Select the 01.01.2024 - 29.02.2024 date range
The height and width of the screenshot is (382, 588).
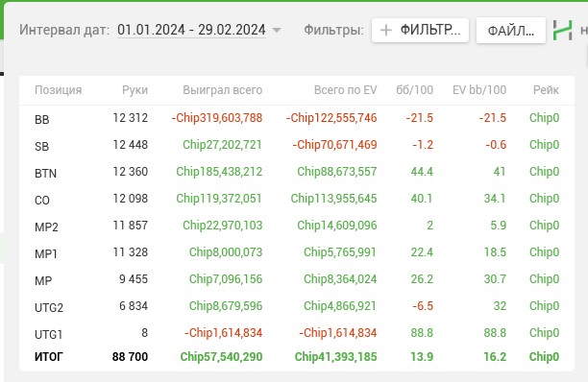[191, 30]
